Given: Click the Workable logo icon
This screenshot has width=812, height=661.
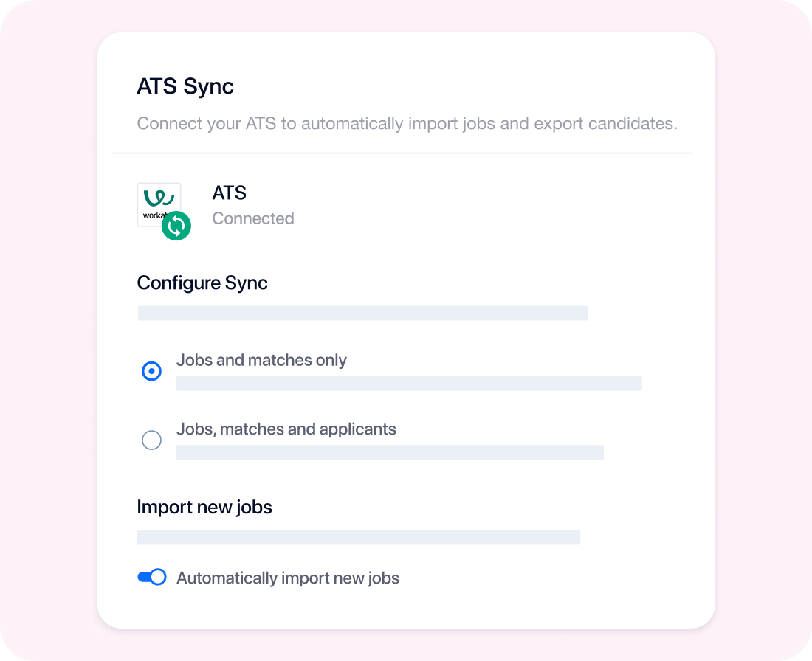Looking at the screenshot, I should coord(158,199).
